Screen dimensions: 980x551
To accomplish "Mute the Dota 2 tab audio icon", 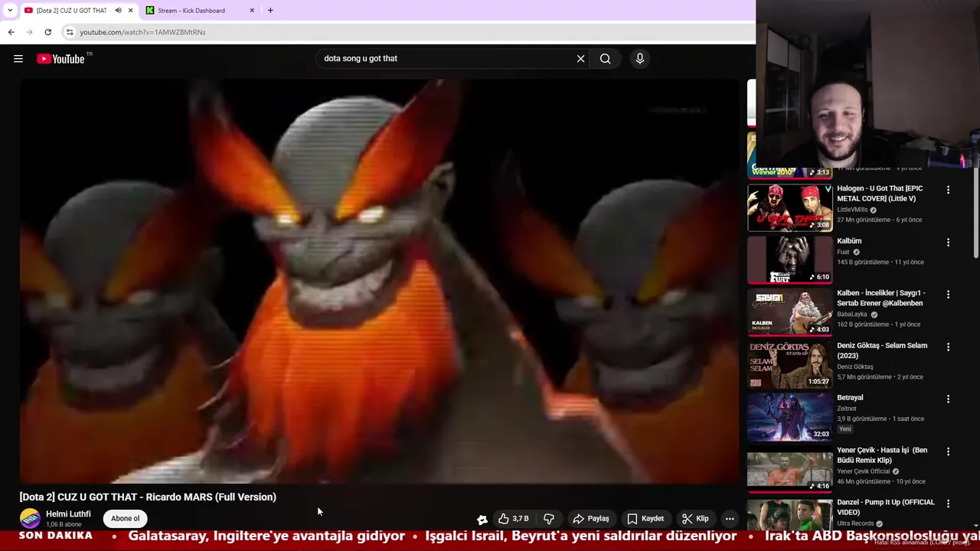I will (118, 11).
